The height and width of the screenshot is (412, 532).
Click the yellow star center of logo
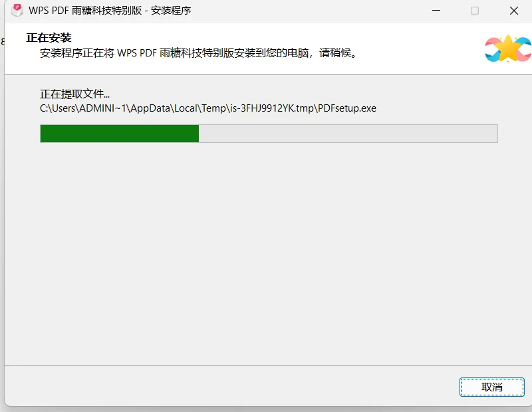(x=508, y=49)
